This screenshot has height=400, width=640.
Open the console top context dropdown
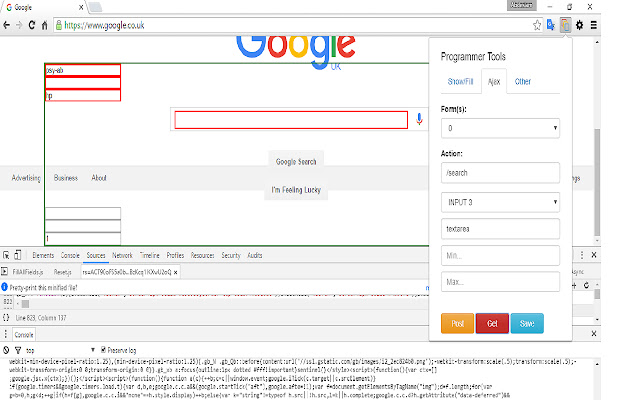point(60,350)
